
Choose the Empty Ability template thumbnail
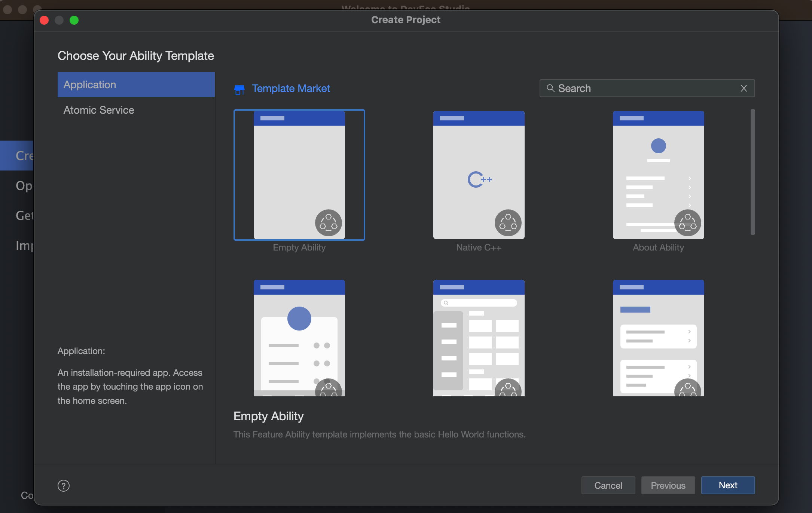click(x=299, y=175)
